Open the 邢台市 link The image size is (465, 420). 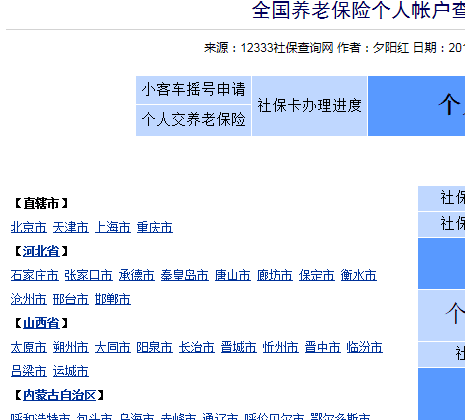[71, 299]
